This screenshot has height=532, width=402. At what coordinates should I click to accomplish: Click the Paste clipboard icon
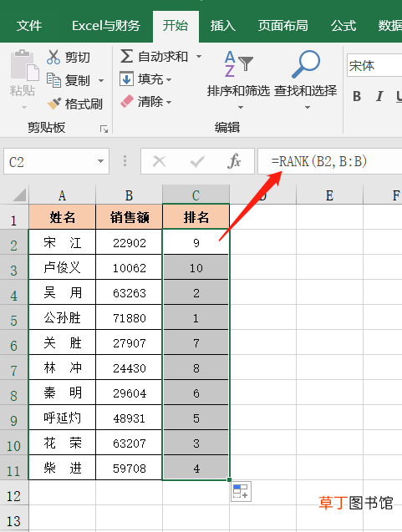point(24,65)
